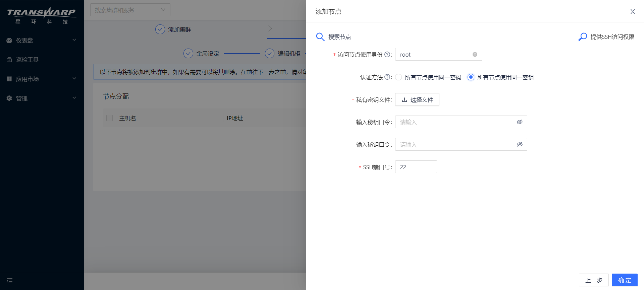
Task: Click the app market grid icon
Action: pyautogui.click(x=9, y=79)
